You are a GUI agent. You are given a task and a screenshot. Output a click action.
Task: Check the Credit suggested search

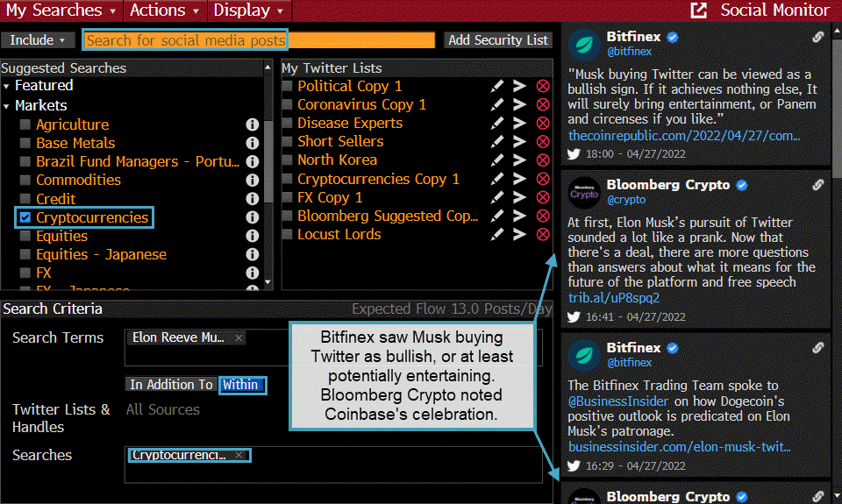(25, 199)
